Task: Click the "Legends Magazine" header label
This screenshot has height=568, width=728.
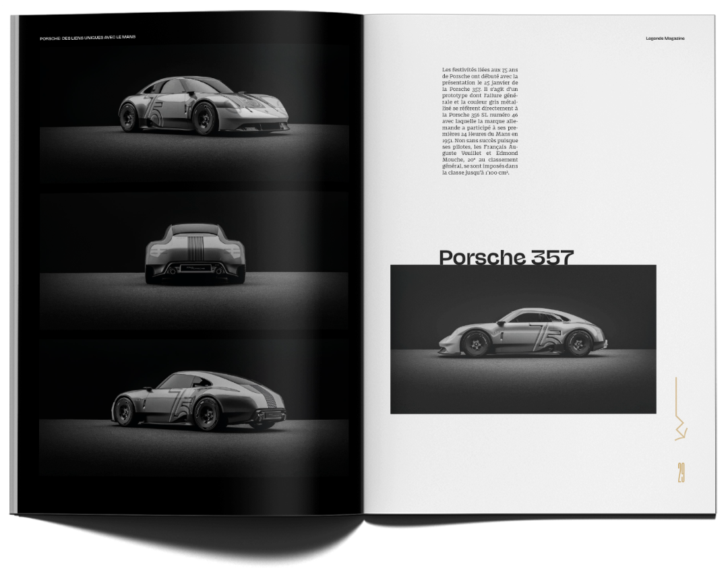Action: 665,38
